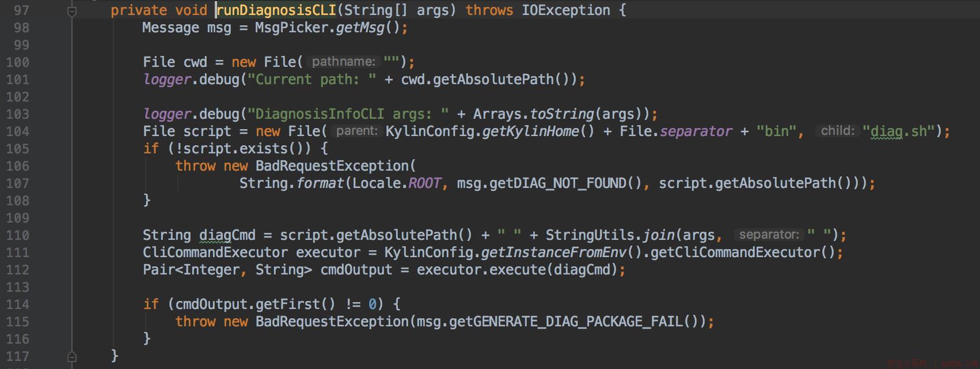The image size is (980, 369).
Task: Click the 'child:' parameter hint
Action: [837, 131]
